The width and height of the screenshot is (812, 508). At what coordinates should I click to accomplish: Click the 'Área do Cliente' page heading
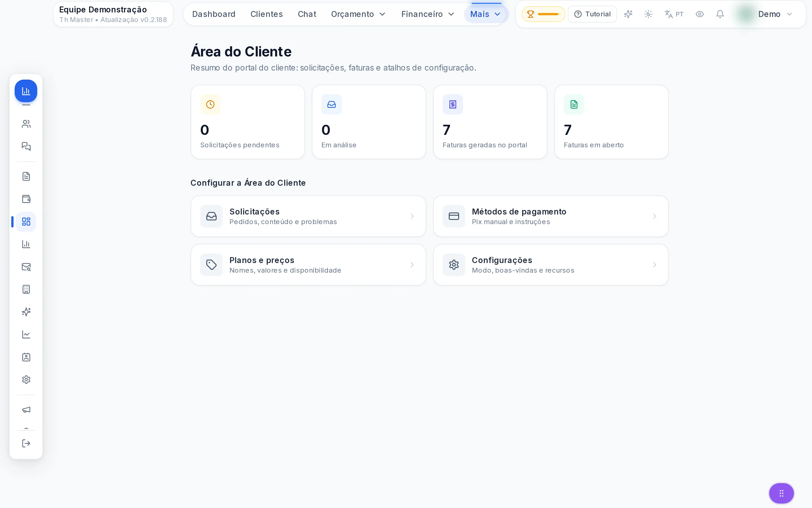(241, 52)
